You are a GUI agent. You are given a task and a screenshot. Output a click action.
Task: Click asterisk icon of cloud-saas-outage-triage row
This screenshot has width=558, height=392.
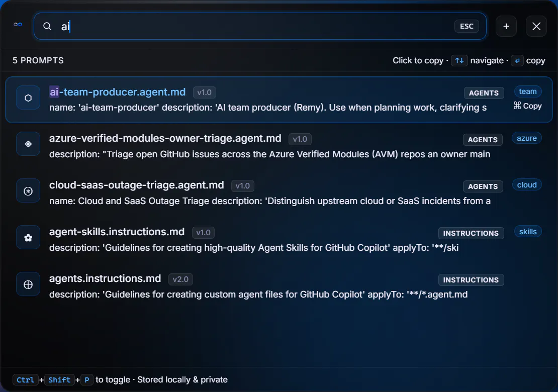(x=28, y=191)
